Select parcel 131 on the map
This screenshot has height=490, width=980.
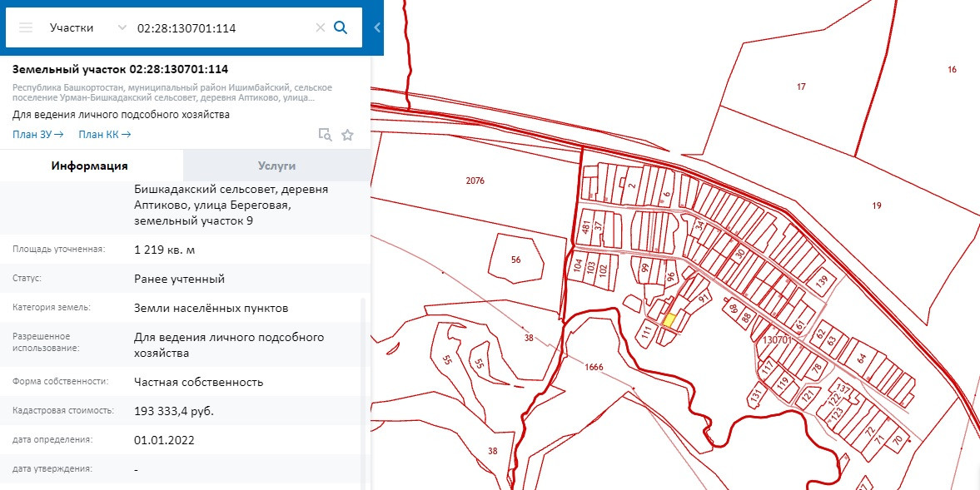click(x=756, y=396)
